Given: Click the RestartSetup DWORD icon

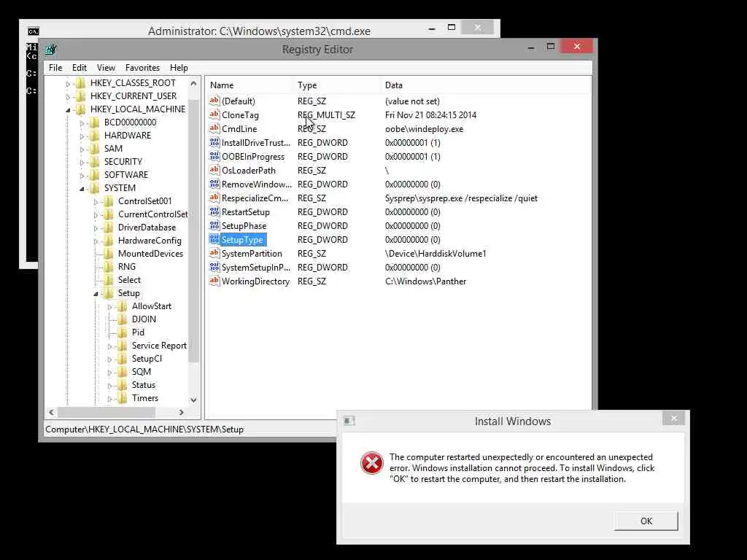Looking at the screenshot, I should pos(214,211).
